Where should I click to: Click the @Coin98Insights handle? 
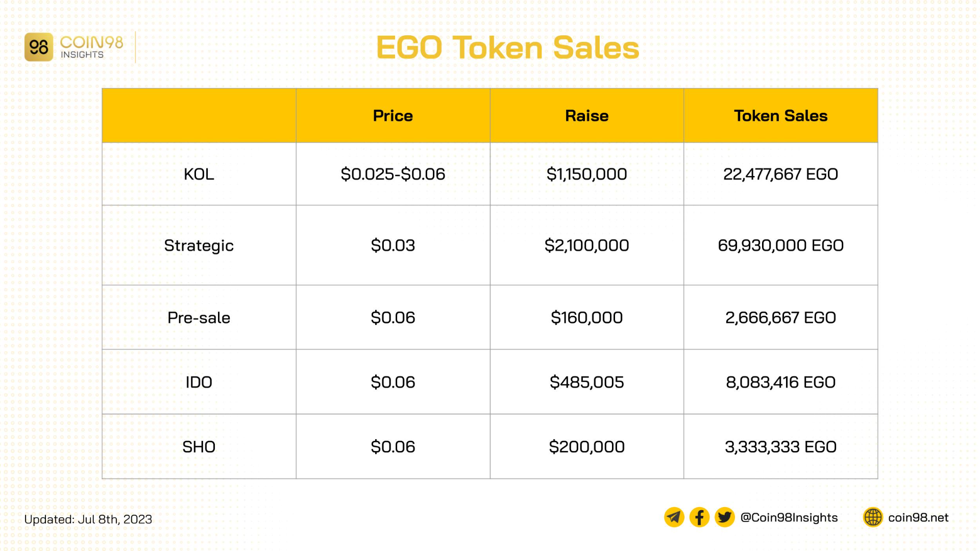tap(789, 517)
